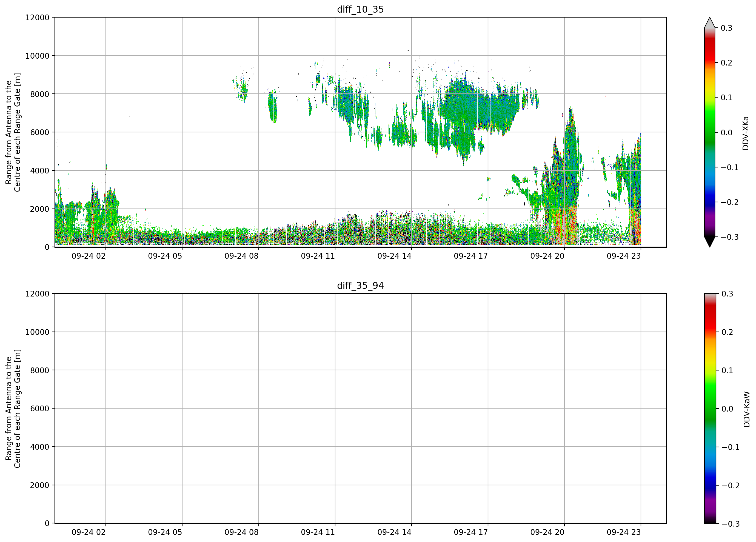Click the DDV-XKa colorbar label

click(745, 133)
